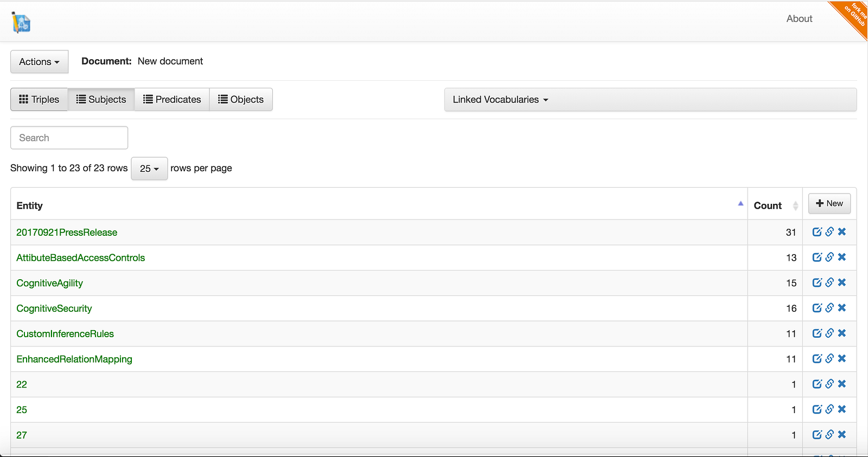Switch to the Objects view

pyautogui.click(x=241, y=99)
